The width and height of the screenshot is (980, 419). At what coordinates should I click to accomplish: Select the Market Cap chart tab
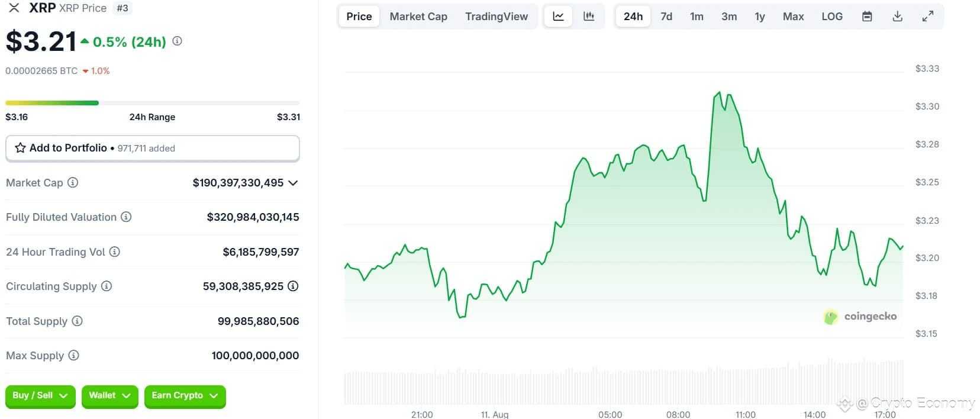(418, 17)
